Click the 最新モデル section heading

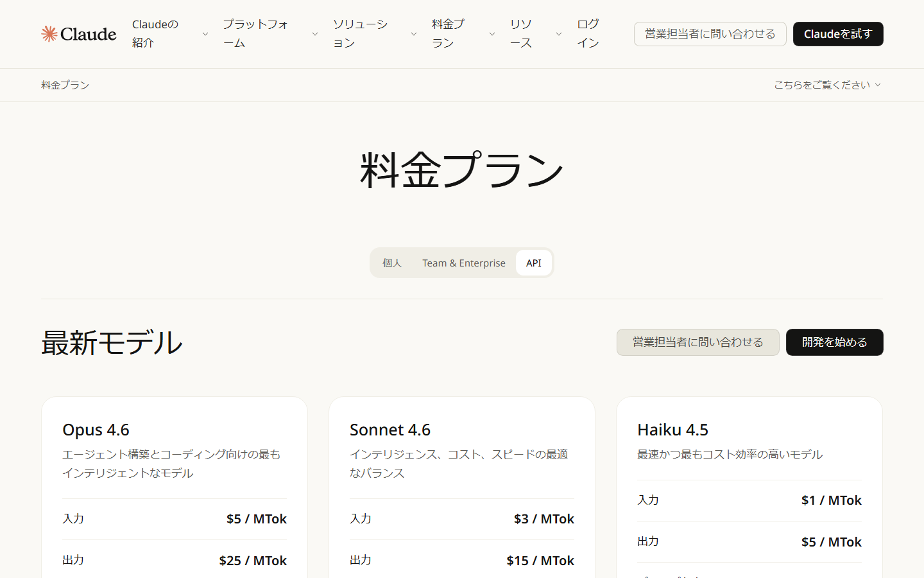112,342
